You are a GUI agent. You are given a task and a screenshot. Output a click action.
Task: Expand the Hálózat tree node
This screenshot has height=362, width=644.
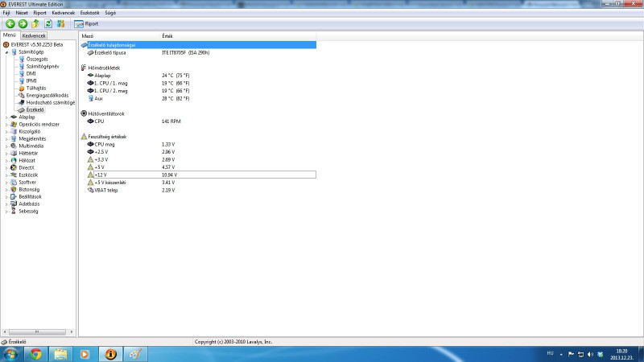[x=6, y=161]
